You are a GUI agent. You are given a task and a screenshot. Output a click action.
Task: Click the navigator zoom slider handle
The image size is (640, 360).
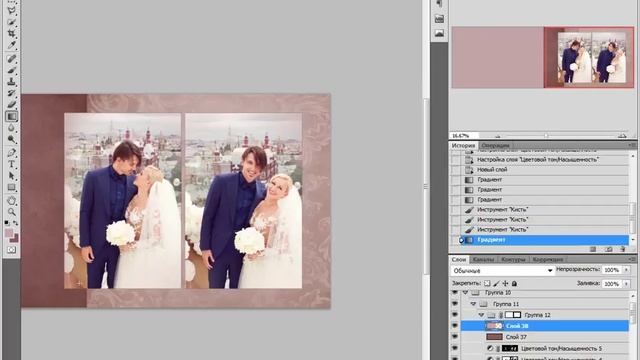[546, 136]
